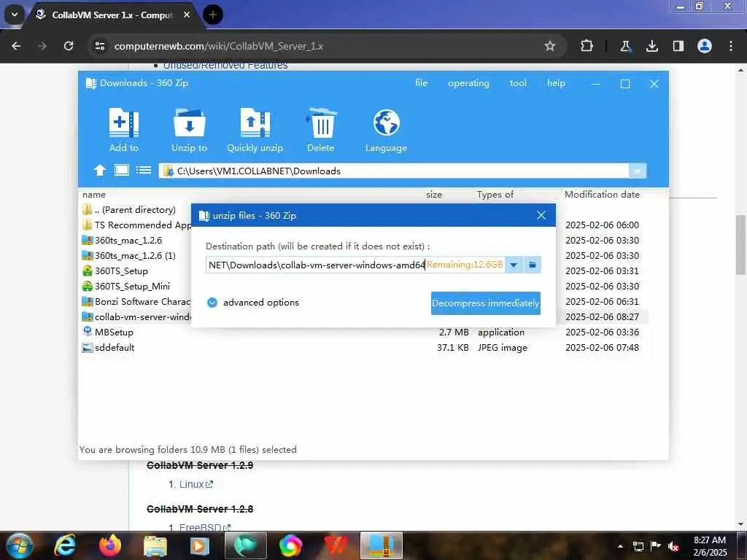Select 360ts_mac_1.2.6 (1) archive
The image size is (747, 560).
(x=128, y=256)
